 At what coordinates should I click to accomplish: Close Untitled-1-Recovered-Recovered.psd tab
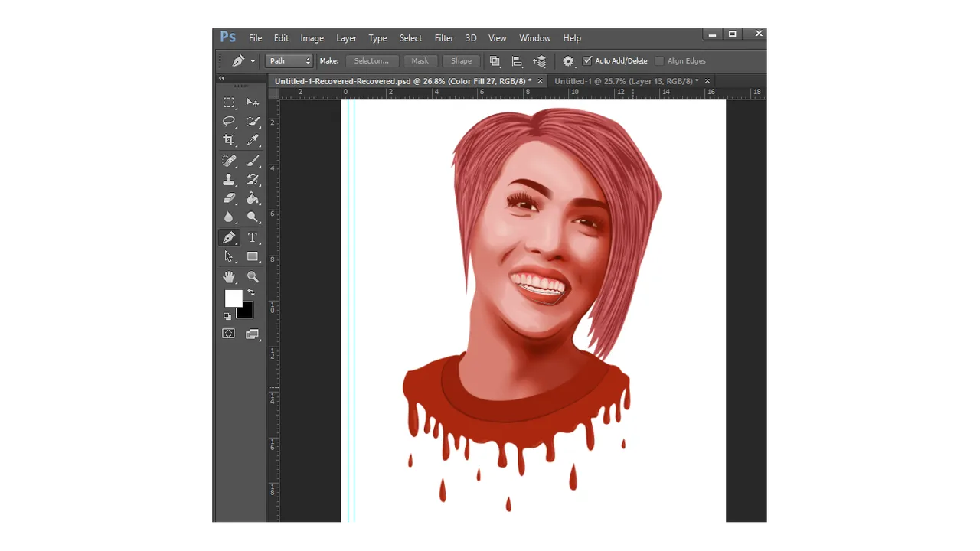click(x=540, y=81)
